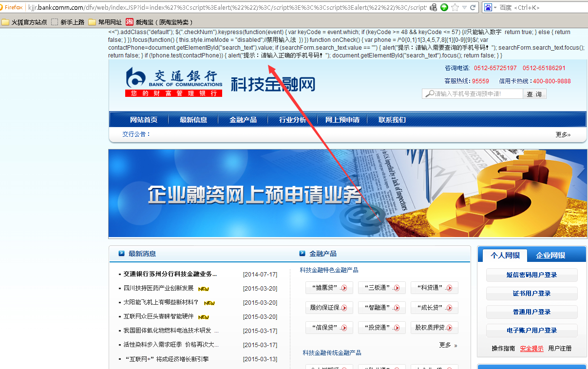Image resolution: width=588 pixels, height=369 pixels.
Task: Click the red arrow icon on 三板通 button
Action: [396, 288]
